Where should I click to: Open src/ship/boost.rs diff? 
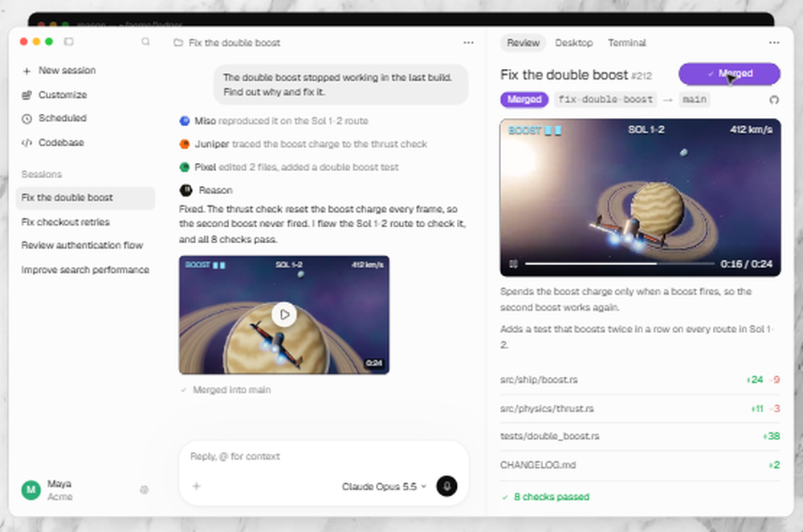point(640,380)
